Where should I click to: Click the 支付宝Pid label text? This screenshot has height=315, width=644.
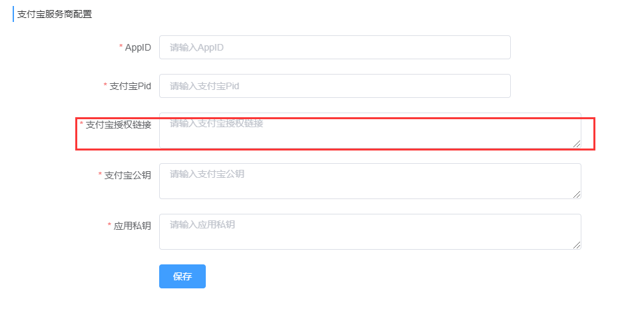pyautogui.click(x=131, y=86)
